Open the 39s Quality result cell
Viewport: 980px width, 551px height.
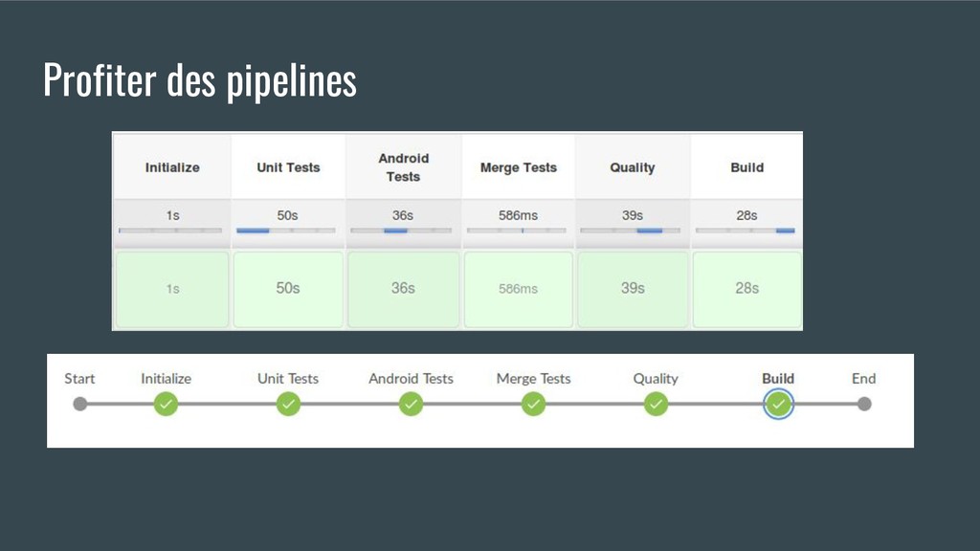pos(633,289)
